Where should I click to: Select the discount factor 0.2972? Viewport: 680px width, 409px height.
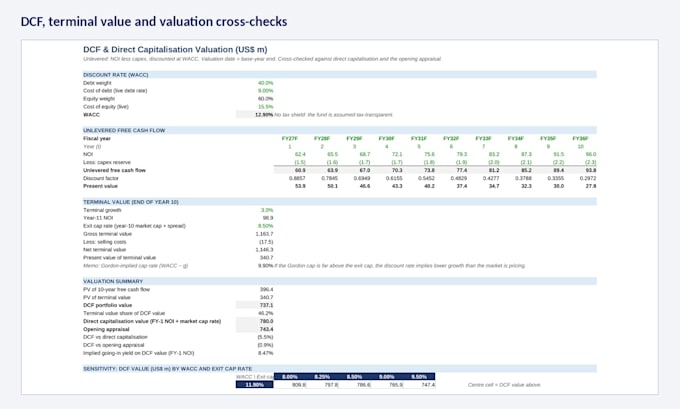click(588, 178)
